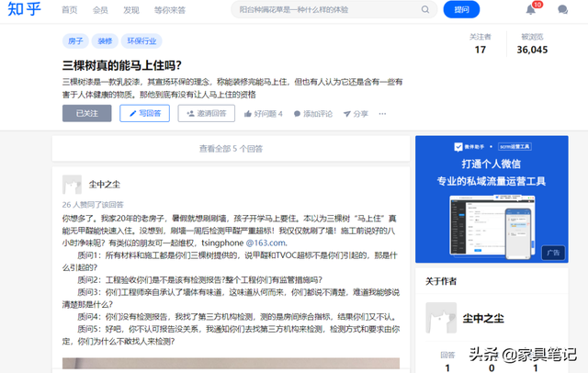Go to the 首页 nav tab
Viewport: 588px width, 373px height.
click(70, 10)
